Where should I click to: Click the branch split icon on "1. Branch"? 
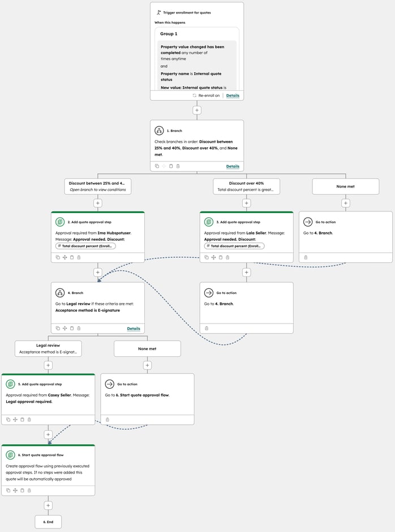pos(159,130)
